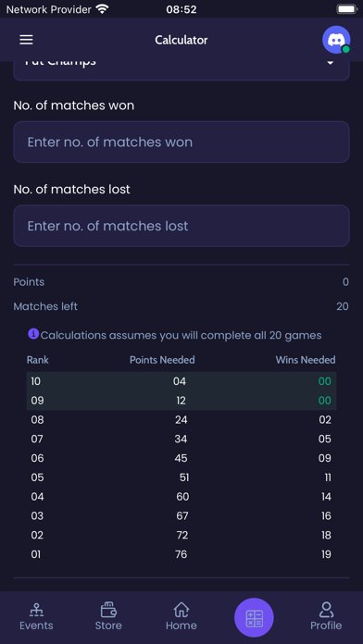This screenshot has width=363, height=644.
Task: Tap the Rank column header
Action: tap(38, 360)
